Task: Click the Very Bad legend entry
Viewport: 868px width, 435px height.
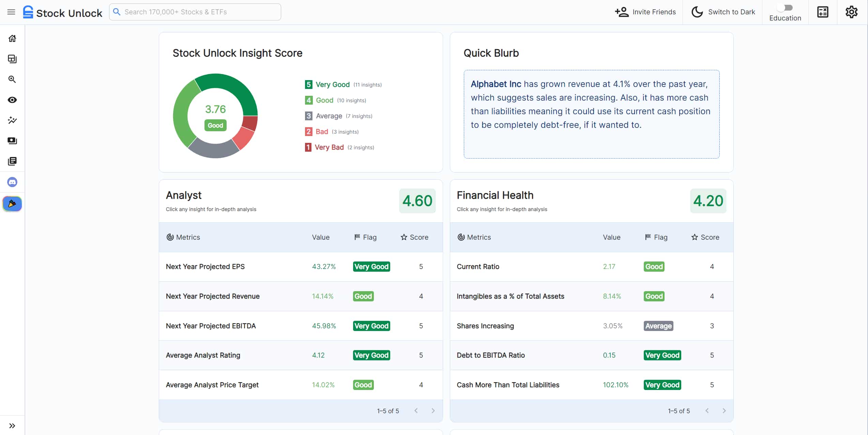Action: pos(339,147)
